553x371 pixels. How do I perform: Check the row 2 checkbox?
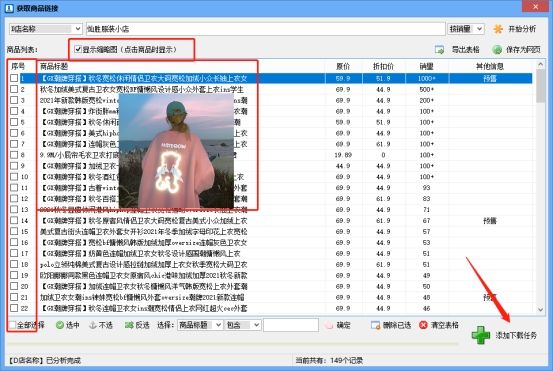tap(14, 89)
